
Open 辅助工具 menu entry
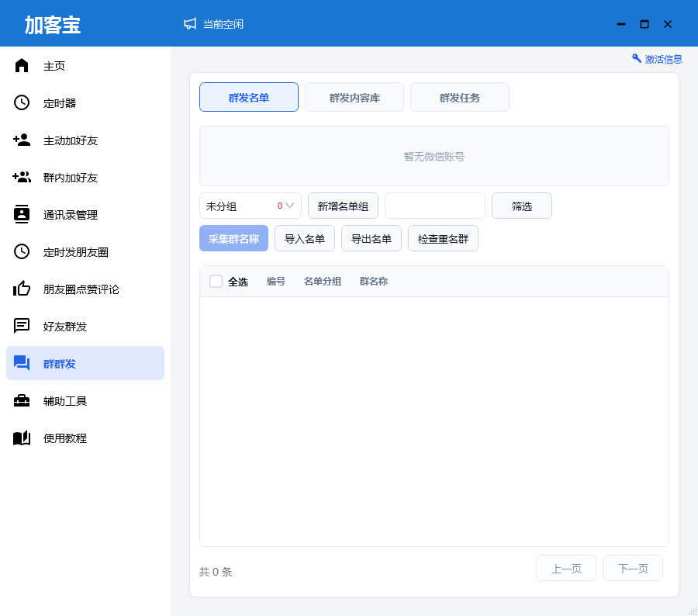pyautogui.click(x=85, y=401)
